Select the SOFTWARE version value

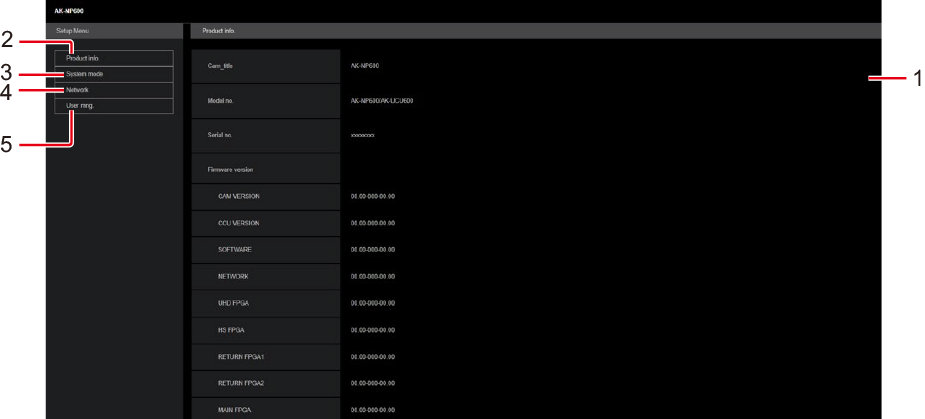pyautogui.click(x=373, y=250)
